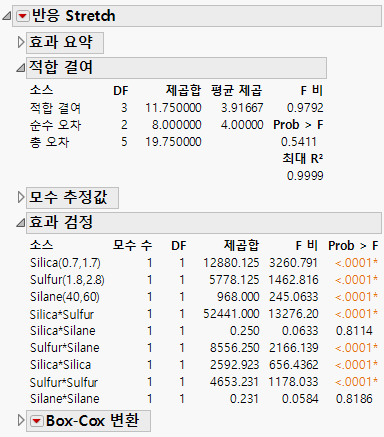Click the p-value 0.8186
The image size is (384, 437).
click(x=354, y=399)
